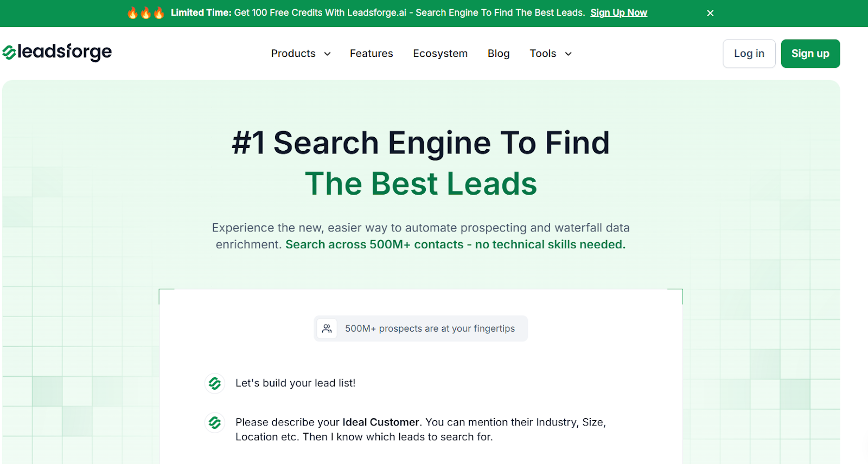Screen dimensions: 868x464
Task: Click the Log in button
Action: [748, 53]
